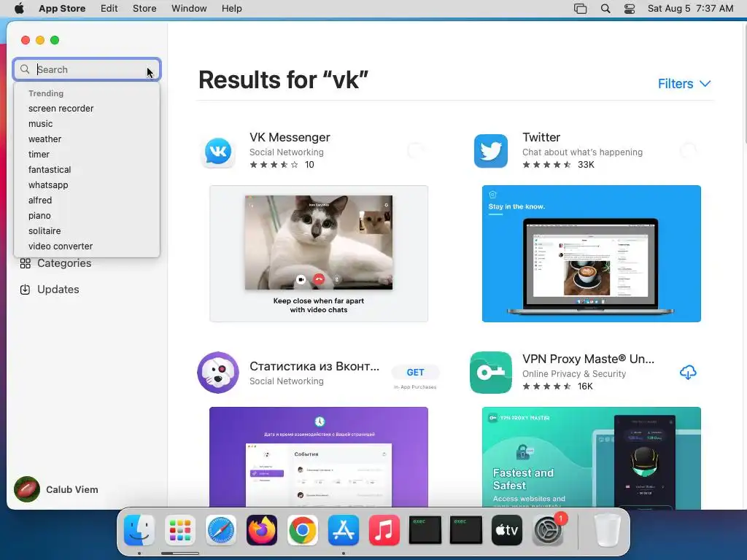This screenshot has height=560, width=747.
Task: Open the purple dog statistics app icon
Action: (218, 373)
